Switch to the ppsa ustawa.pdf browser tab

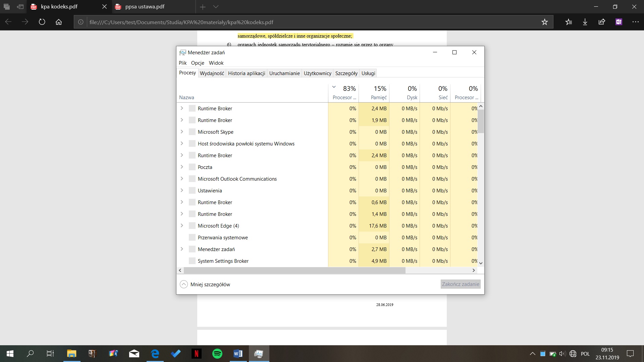click(x=145, y=7)
